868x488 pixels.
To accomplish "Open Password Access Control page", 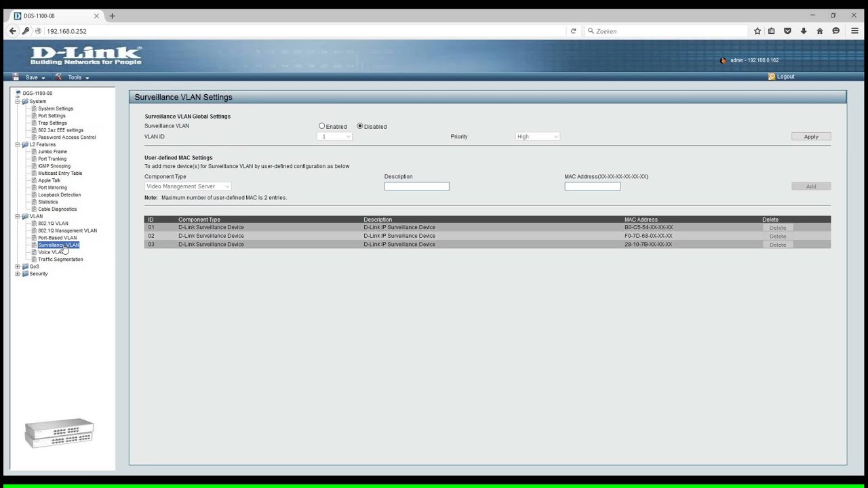I will tap(66, 138).
